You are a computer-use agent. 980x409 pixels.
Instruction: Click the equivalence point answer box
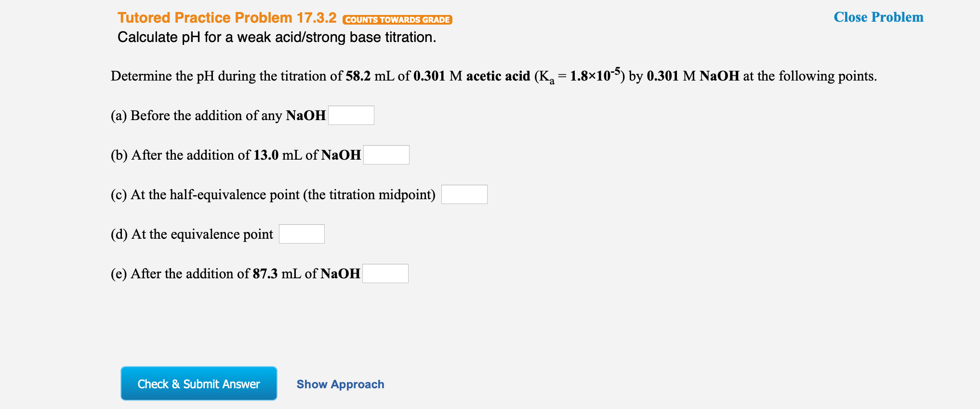tap(302, 233)
